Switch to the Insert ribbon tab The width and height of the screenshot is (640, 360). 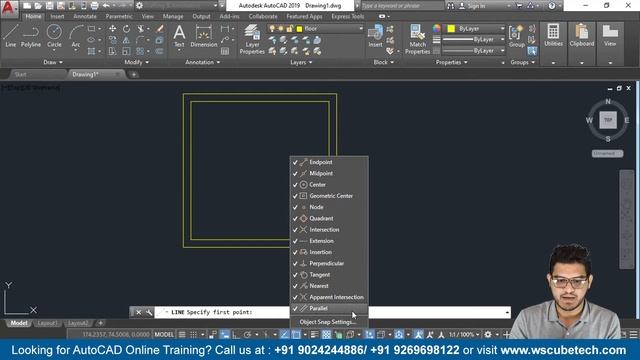57,17
